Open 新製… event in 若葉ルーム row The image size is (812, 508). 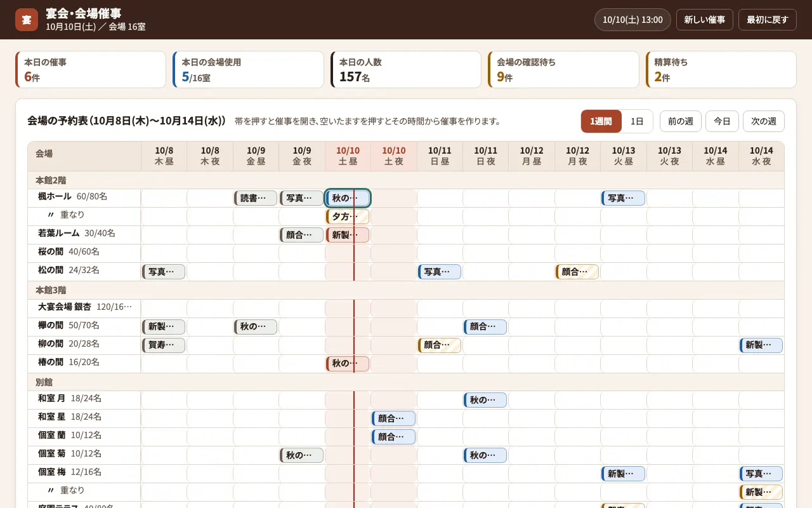point(348,235)
